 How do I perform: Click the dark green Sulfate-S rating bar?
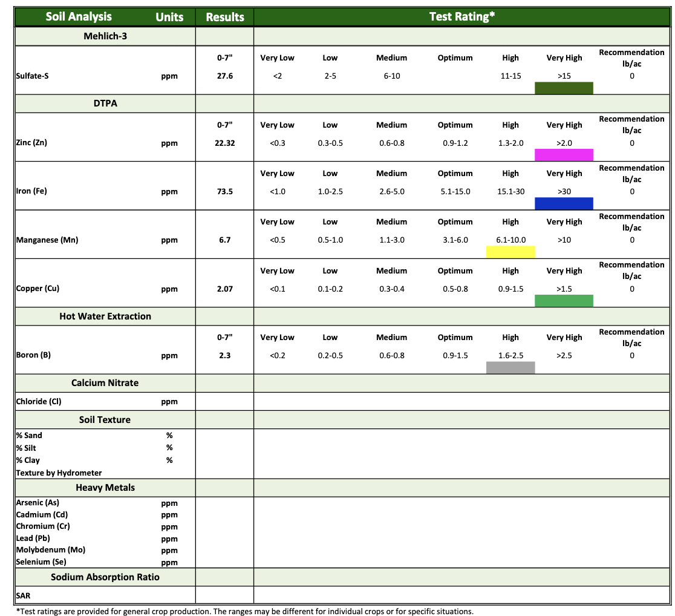coord(564,88)
